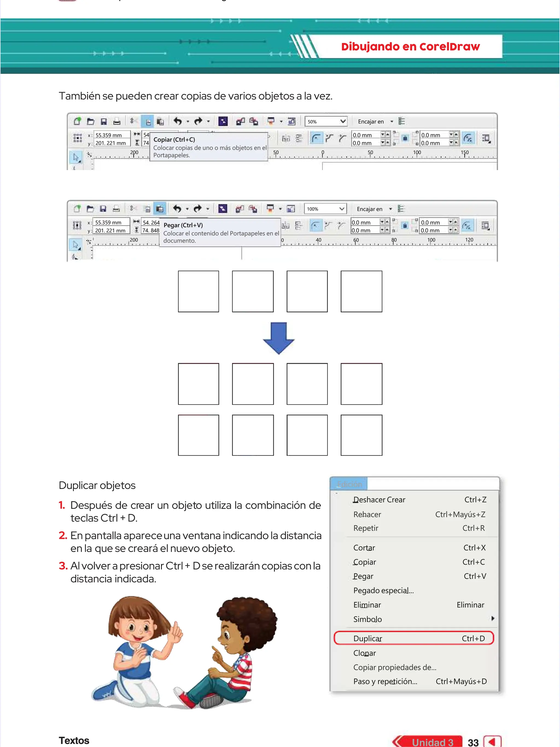Click Cut scissors icon in 50% zoom toolbar
This screenshot has height=747, width=560.
click(x=133, y=121)
